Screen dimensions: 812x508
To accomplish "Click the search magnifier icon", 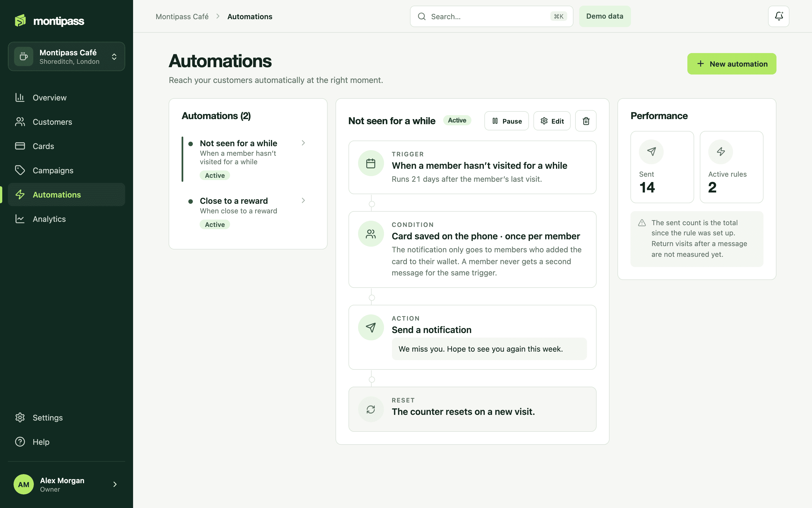I will click(x=422, y=16).
